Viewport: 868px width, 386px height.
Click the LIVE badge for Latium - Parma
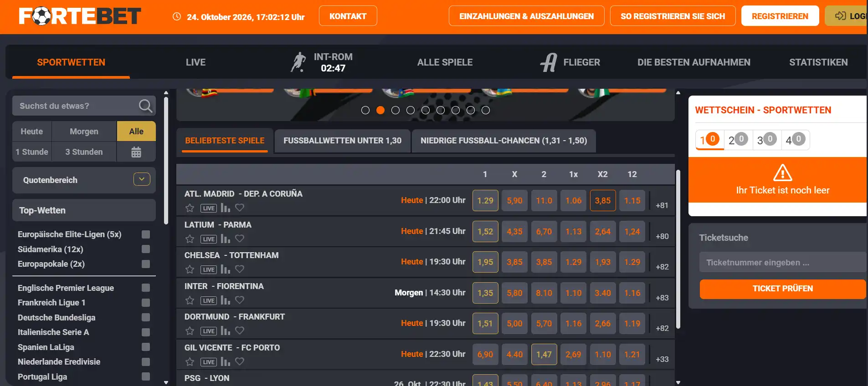pos(209,239)
